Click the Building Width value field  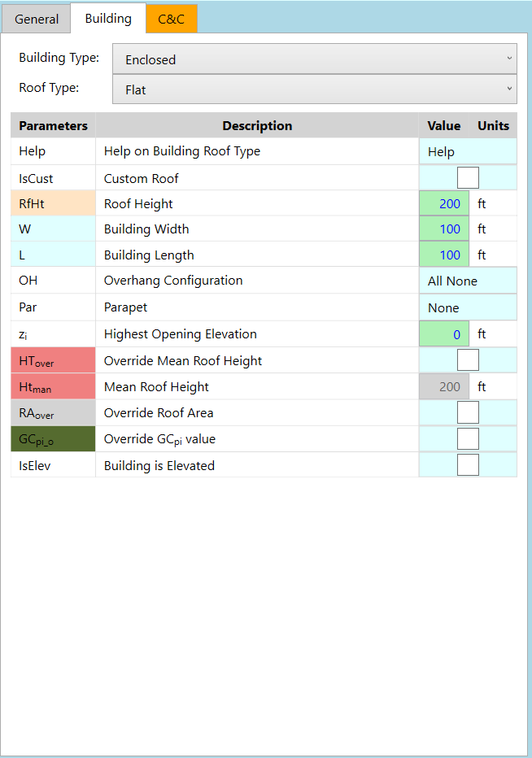pyautogui.click(x=444, y=229)
